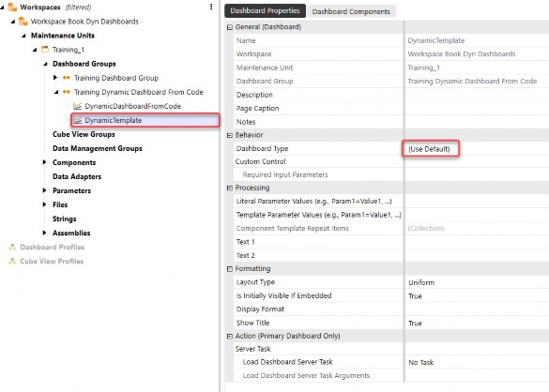Select Cube View Groups in the tree
The width and height of the screenshot is (549, 392).
(x=84, y=134)
